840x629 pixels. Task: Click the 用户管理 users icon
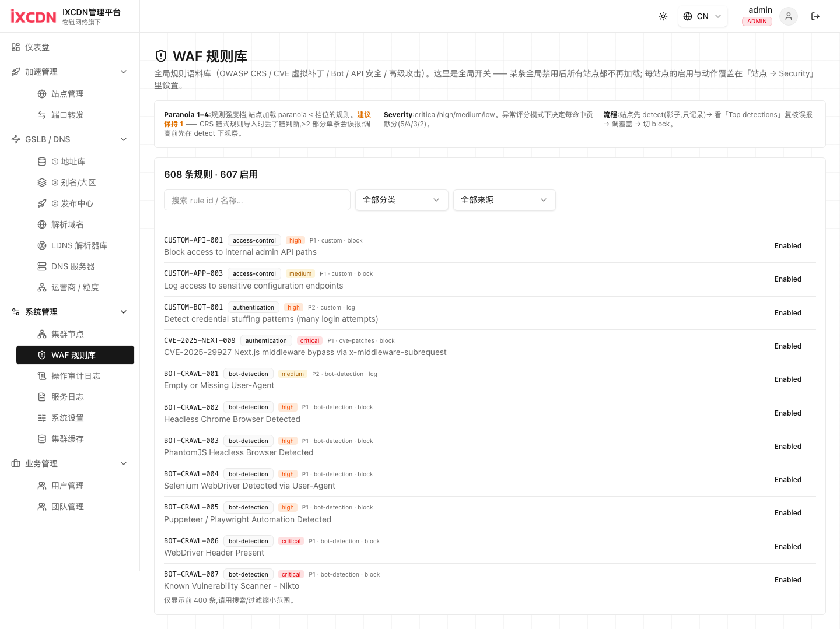point(42,486)
